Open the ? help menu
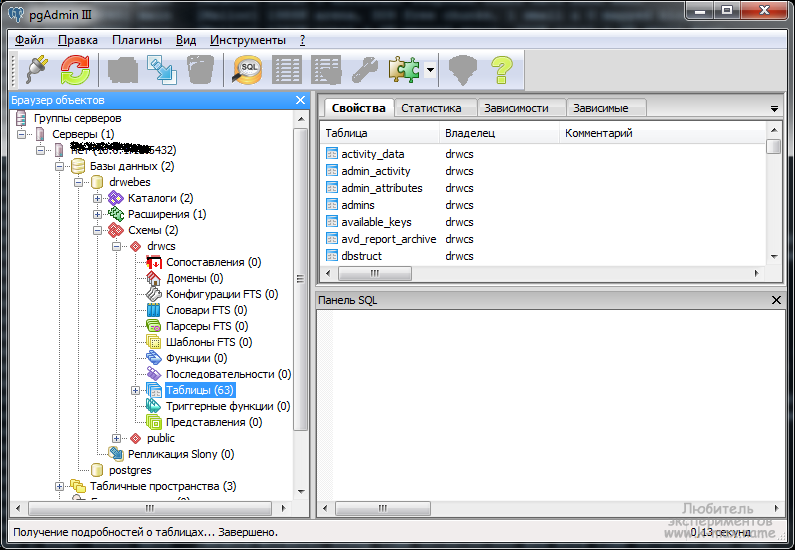 click(x=302, y=40)
